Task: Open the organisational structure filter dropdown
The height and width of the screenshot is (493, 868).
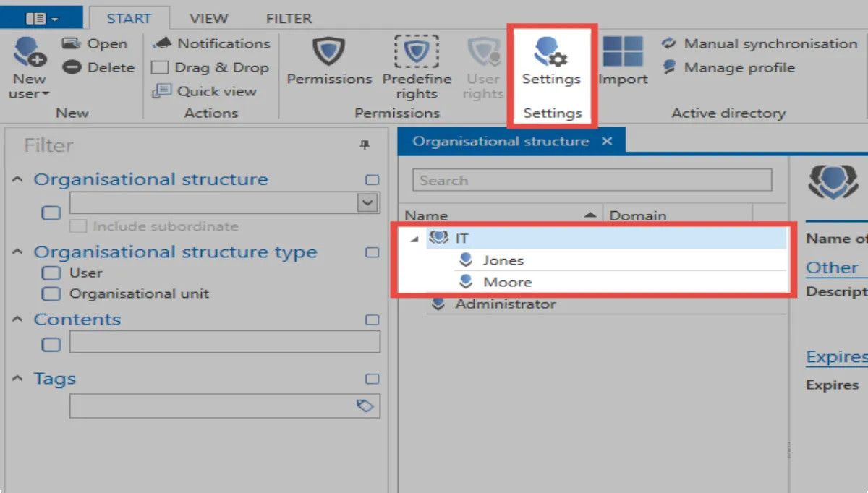Action: click(368, 203)
